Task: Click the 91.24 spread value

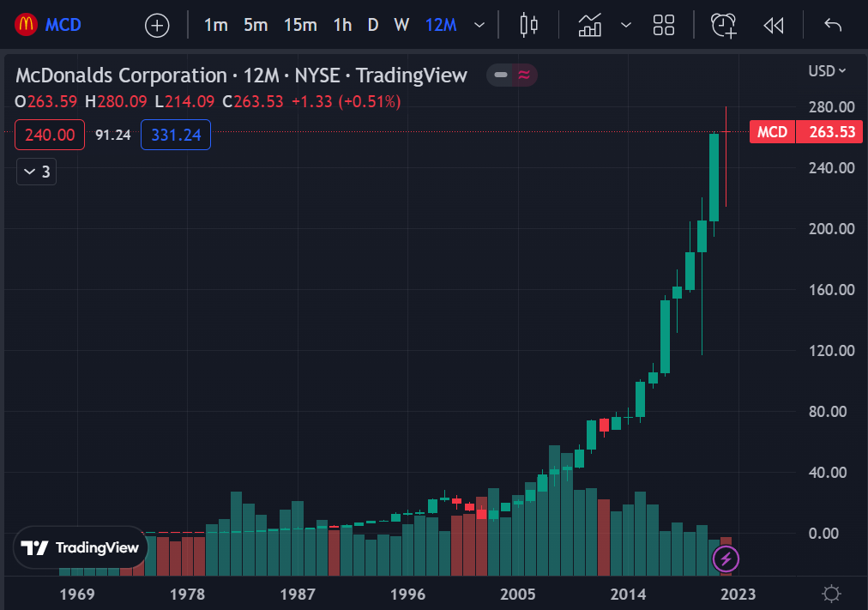Action: (113, 135)
